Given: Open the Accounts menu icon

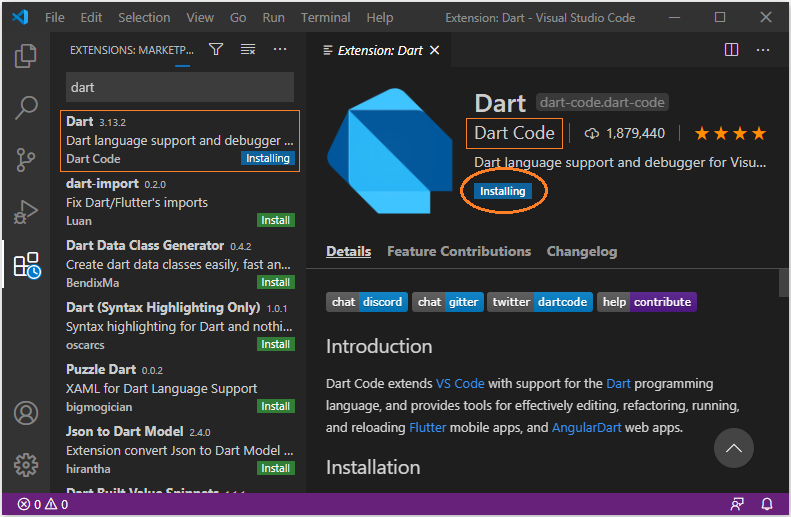Looking at the screenshot, I should pos(26,413).
